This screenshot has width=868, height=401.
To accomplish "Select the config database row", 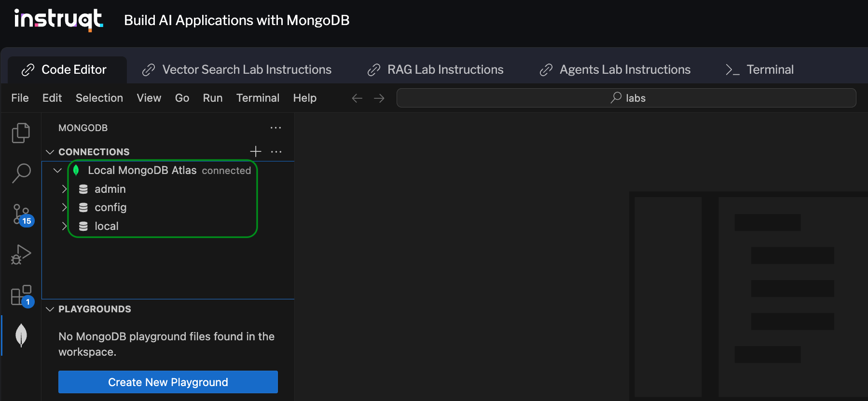I will [x=168, y=207].
